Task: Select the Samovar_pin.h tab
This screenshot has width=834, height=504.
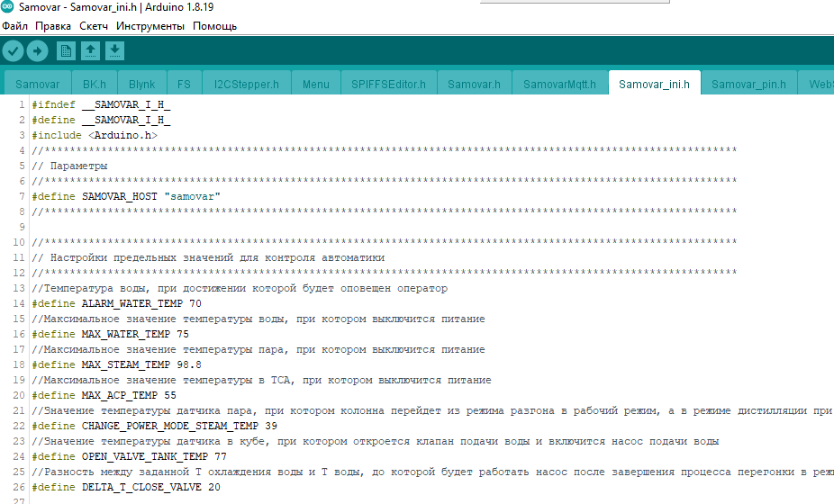Action: point(748,85)
